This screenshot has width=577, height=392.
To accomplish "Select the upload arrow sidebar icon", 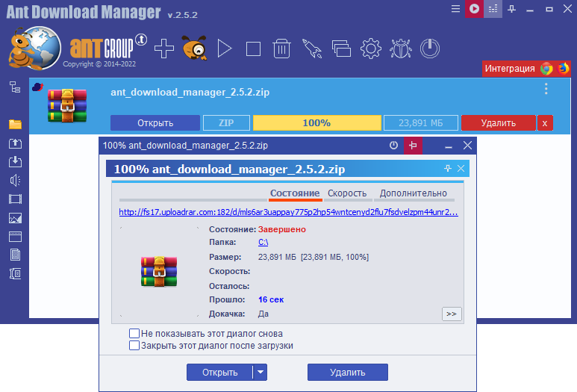I will 15,143.
